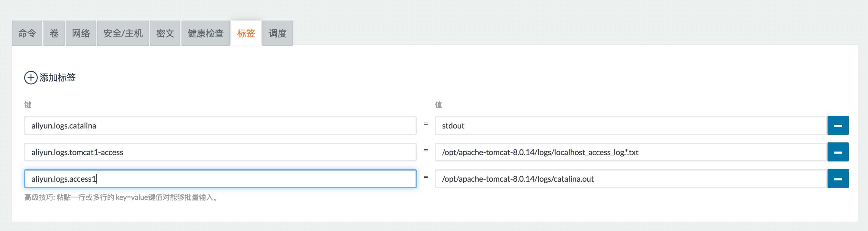Remove the aliyun.logs.catalina label row
This screenshot has width=868, height=231.
838,125
